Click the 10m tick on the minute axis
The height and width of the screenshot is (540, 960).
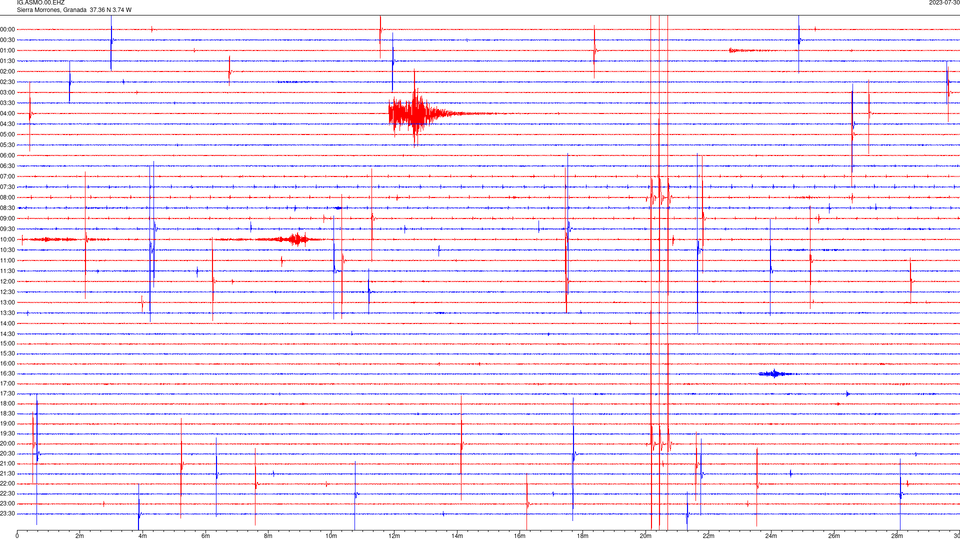pyautogui.click(x=331, y=536)
